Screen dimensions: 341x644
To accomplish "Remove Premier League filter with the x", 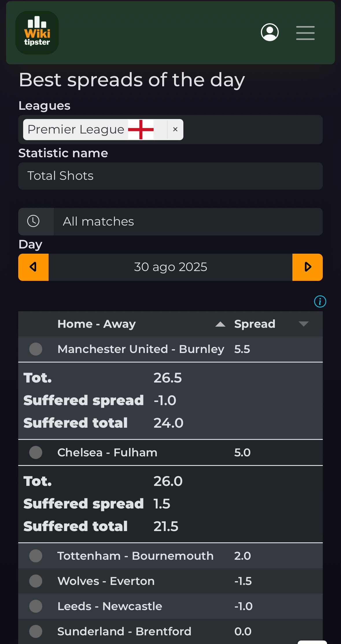I will 175,129.
